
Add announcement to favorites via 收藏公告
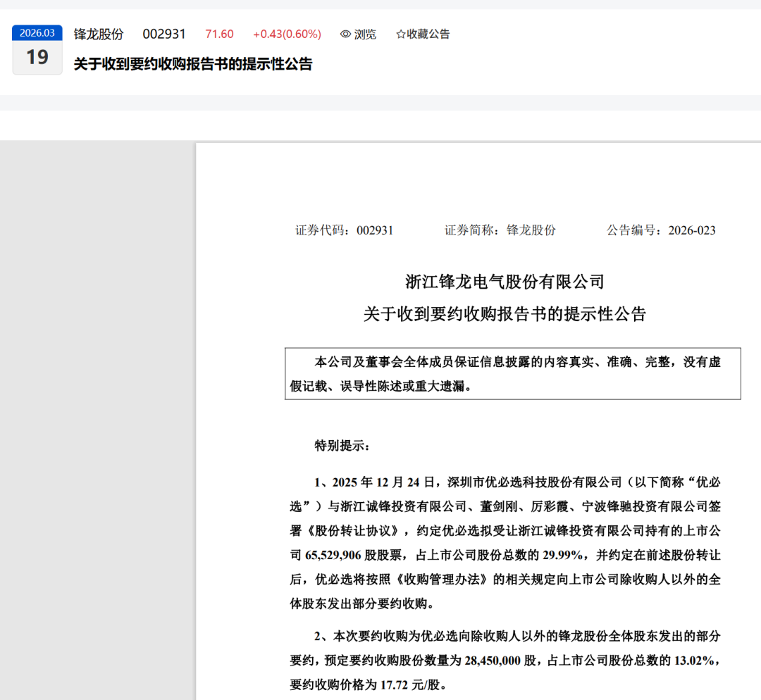pyautogui.click(x=423, y=34)
